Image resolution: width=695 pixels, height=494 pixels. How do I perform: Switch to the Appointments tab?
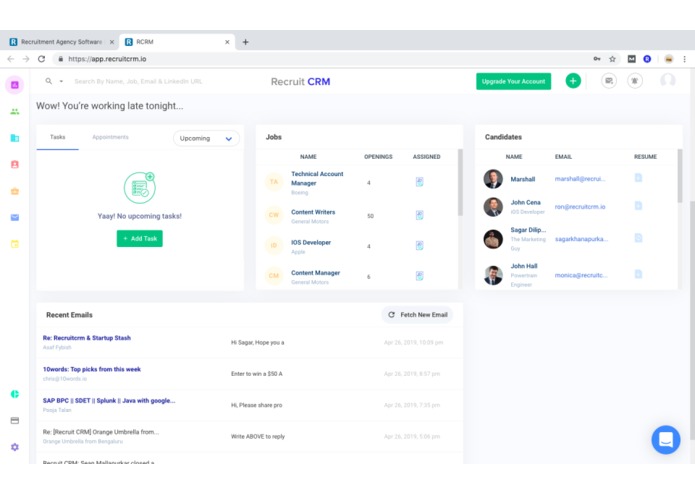(110, 137)
